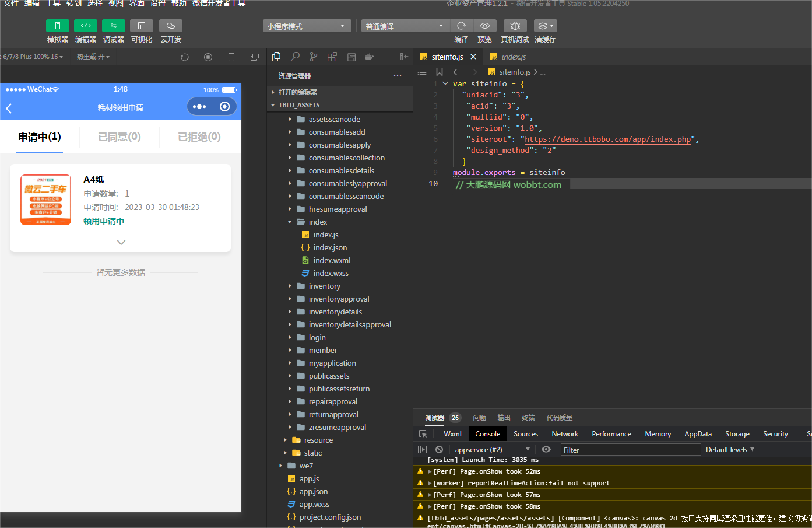Click the Simulator toggle button in toolbar
The height and width of the screenshot is (528, 812).
point(57,26)
